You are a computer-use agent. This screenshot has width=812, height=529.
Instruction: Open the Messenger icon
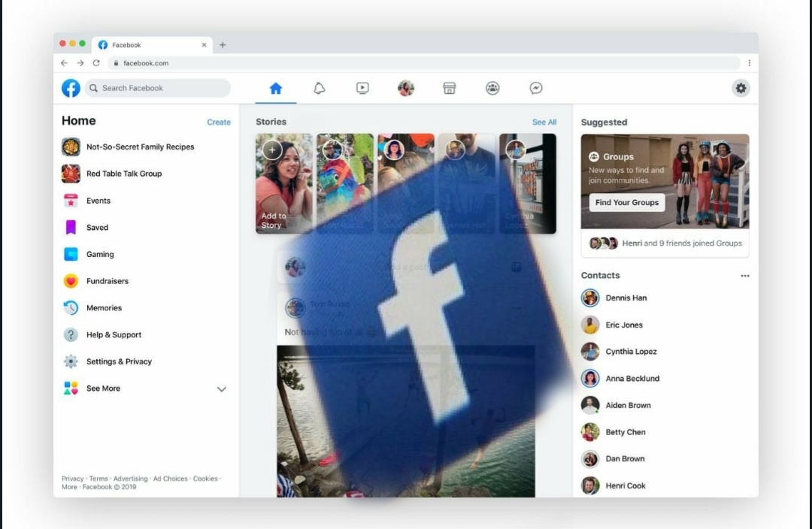536,89
